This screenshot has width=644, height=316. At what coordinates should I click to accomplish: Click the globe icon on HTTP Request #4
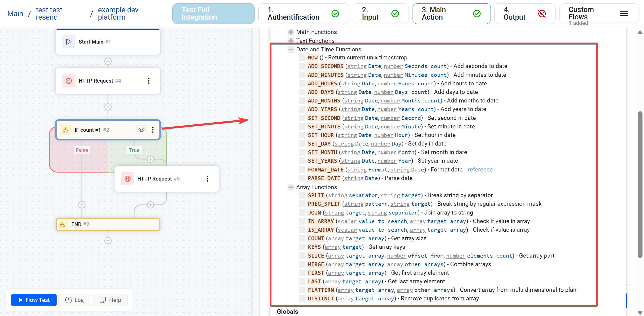pos(69,81)
